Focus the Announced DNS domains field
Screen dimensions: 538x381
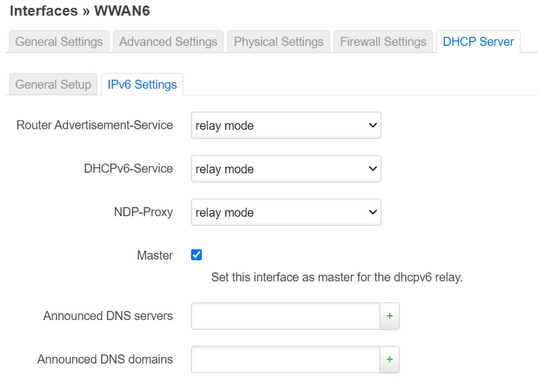pyautogui.click(x=285, y=359)
